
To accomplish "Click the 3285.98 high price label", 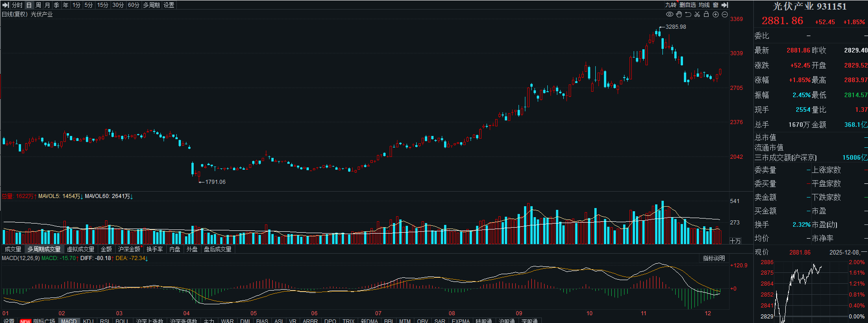I will pos(676,27).
